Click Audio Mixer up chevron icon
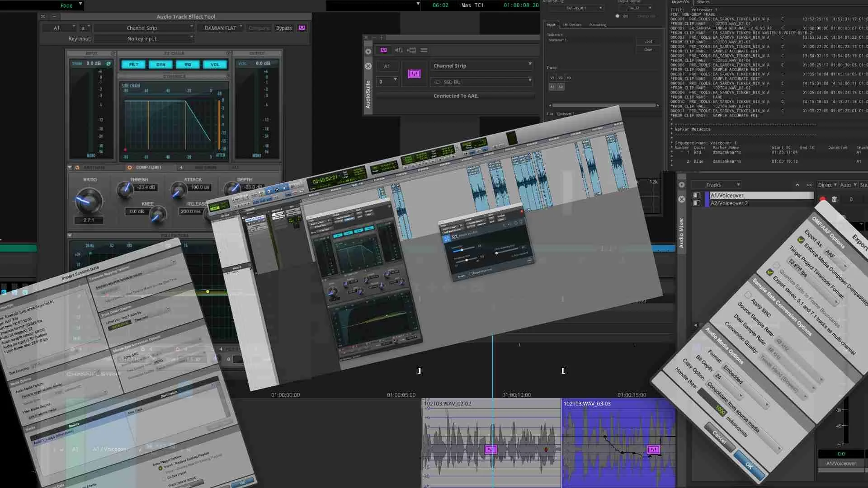 point(797,185)
